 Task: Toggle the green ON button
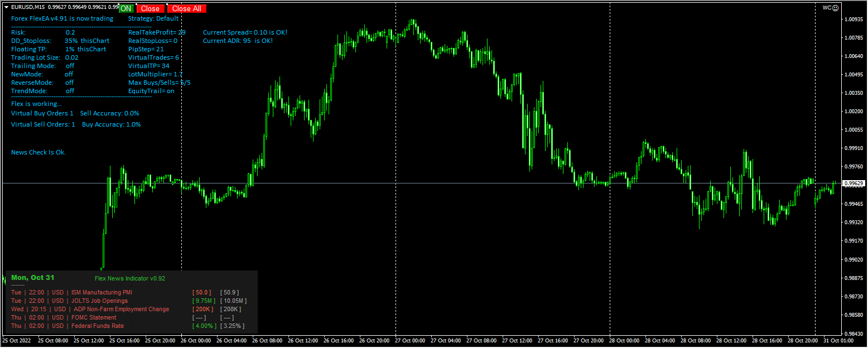[x=125, y=8]
